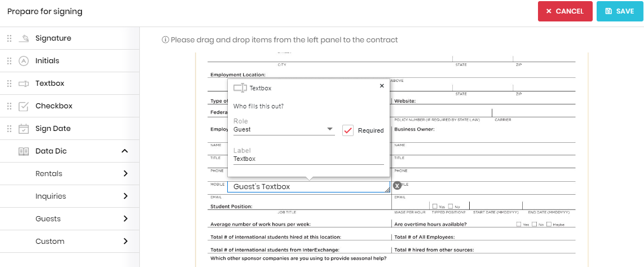Collapse the Data Dic section
This screenshot has height=267, width=644.
click(125, 151)
